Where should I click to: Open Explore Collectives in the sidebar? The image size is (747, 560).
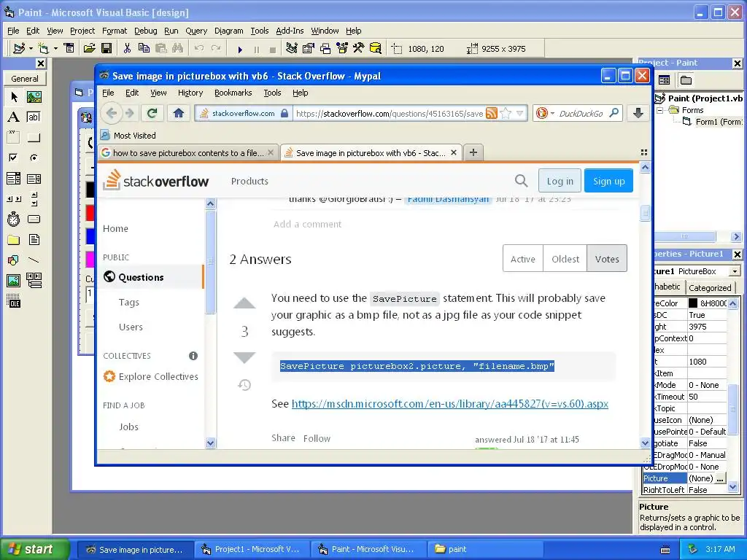[x=158, y=377]
